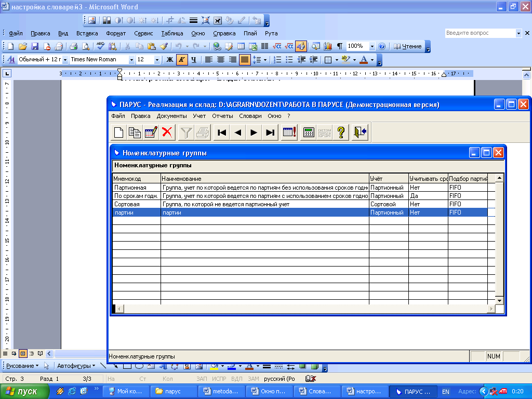The height and width of the screenshot is (399, 532).
Task: Open the Times New Roman font dropdown
Action: point(131,60)
